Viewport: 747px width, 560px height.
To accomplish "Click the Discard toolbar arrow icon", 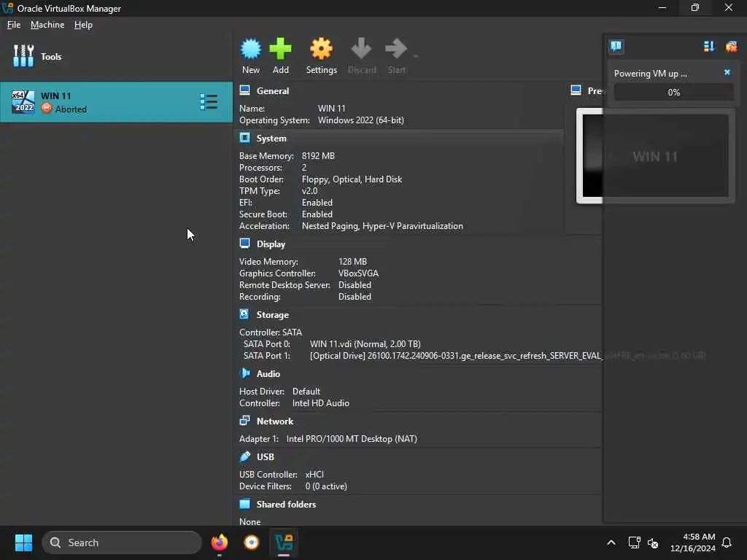I will [x=361, y=49].
